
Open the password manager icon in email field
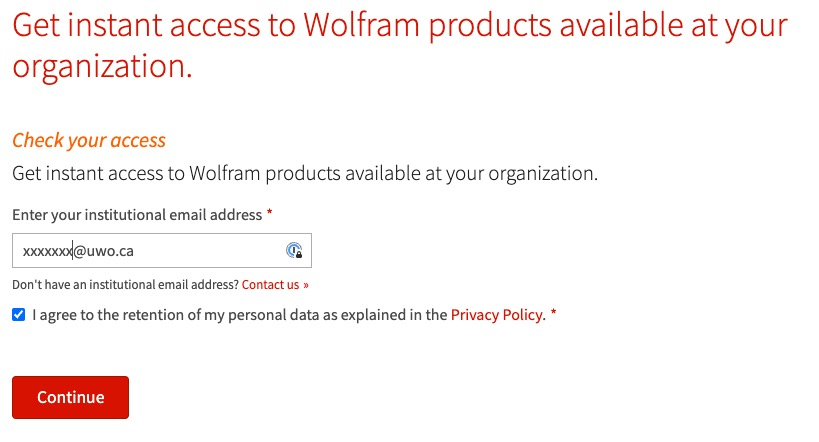[294, 250]
